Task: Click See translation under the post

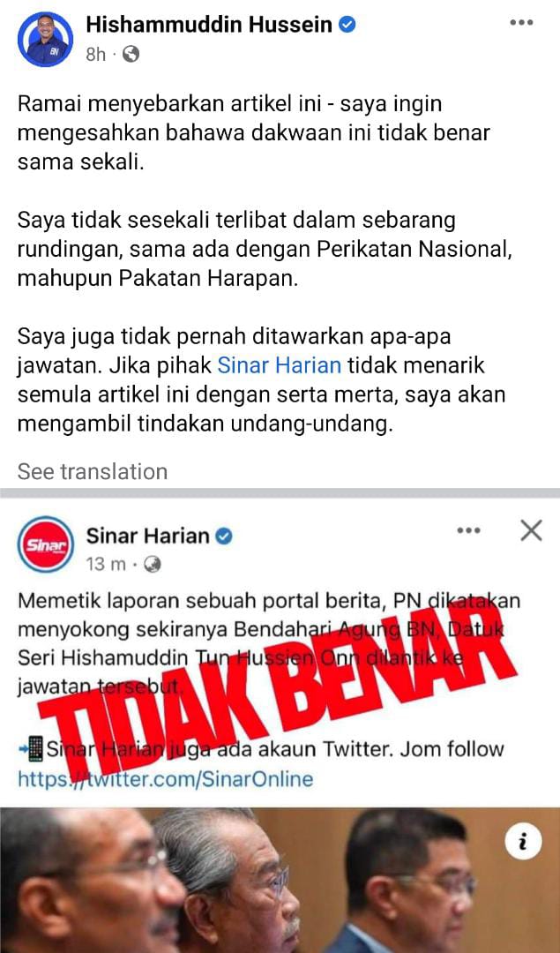Action: pyautogui.click(x=93, y=471)
